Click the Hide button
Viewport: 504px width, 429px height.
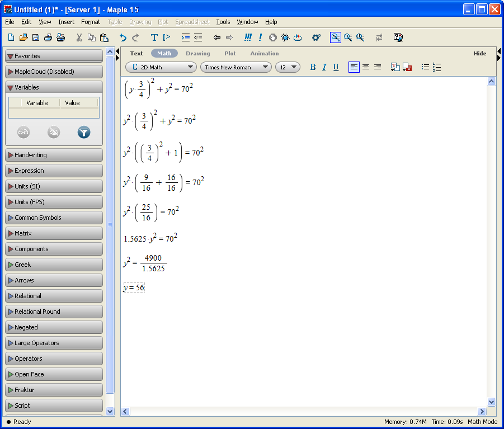(479, 53)
